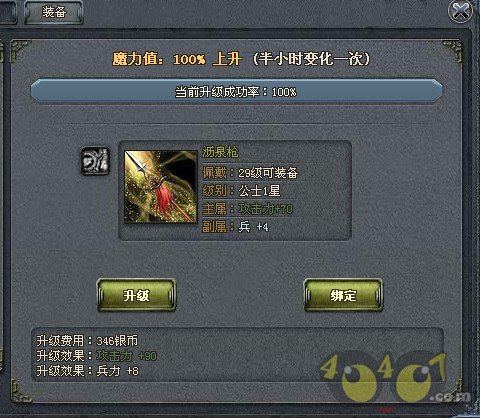Click the partial tab left of 装备
This screenshot has width=480, height=418.
coord(8,12)
